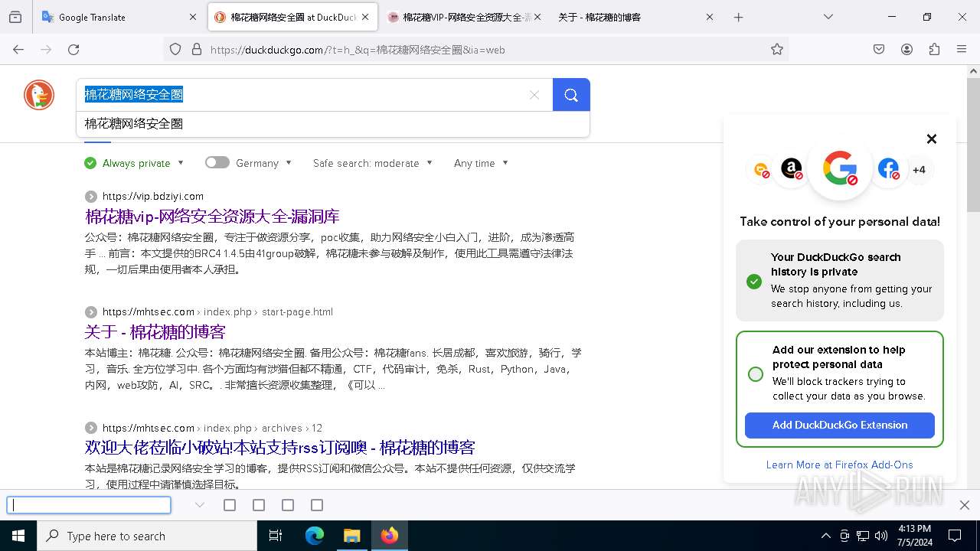980x551 pixels.
Task: Click the Amazon tracker logo in popup
Action: (792, 168)
